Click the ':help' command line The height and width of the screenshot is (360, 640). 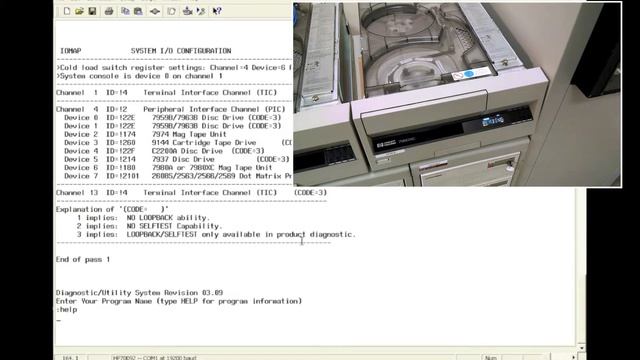67,310
